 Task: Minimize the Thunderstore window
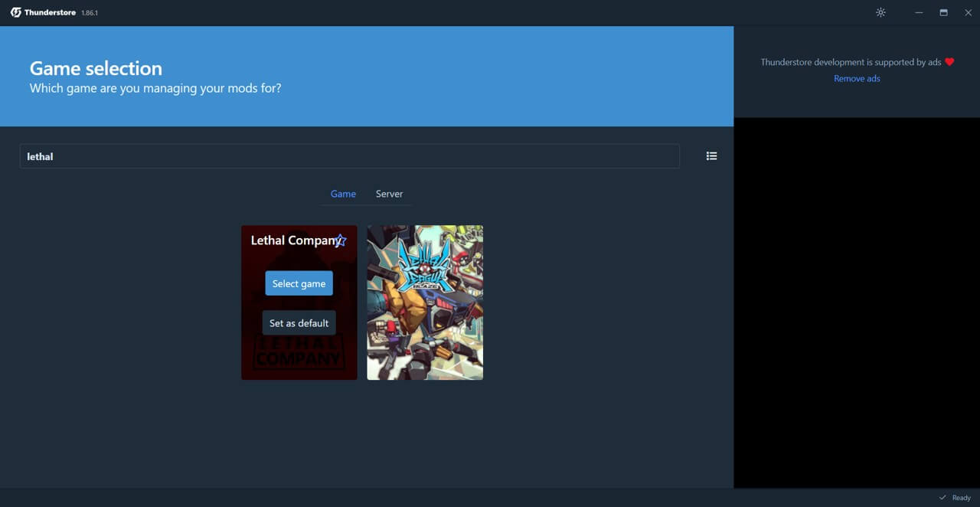[920, 12]
